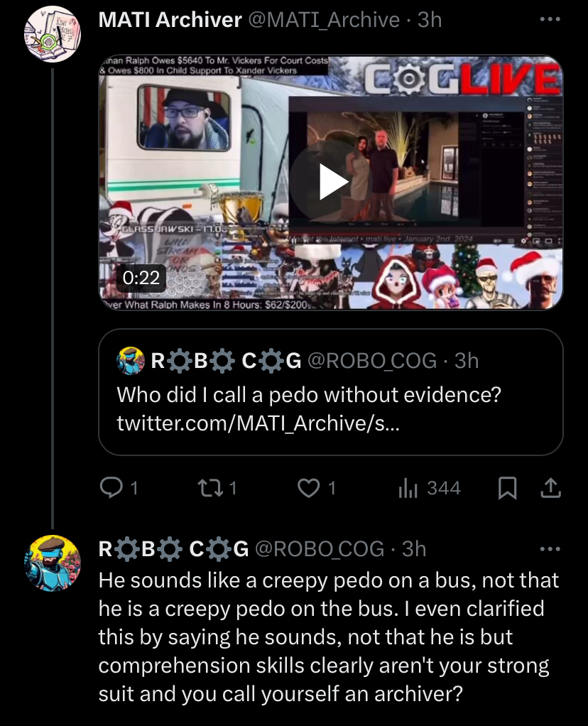
Task: Open more options for ROBO COG reply
Action: (550, 549)
